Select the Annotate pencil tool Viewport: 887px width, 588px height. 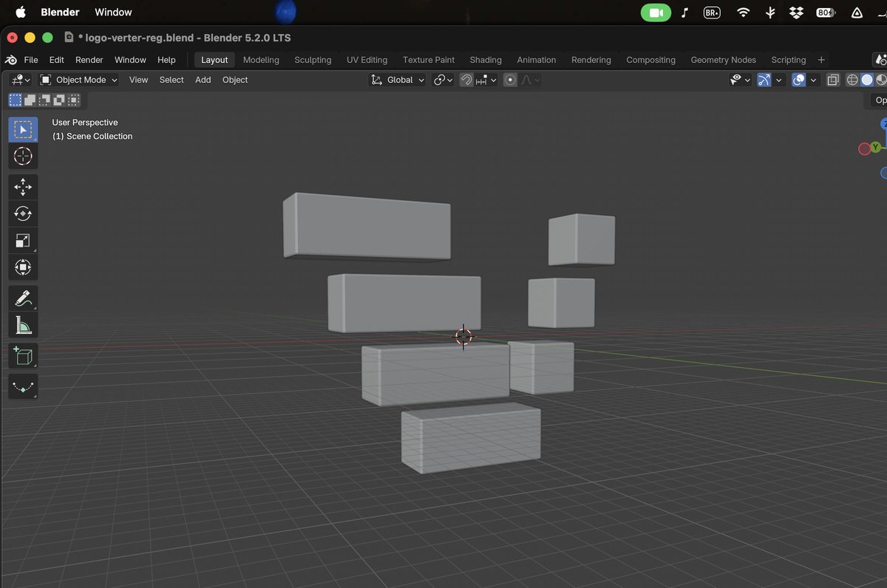(x=23, y=298)
